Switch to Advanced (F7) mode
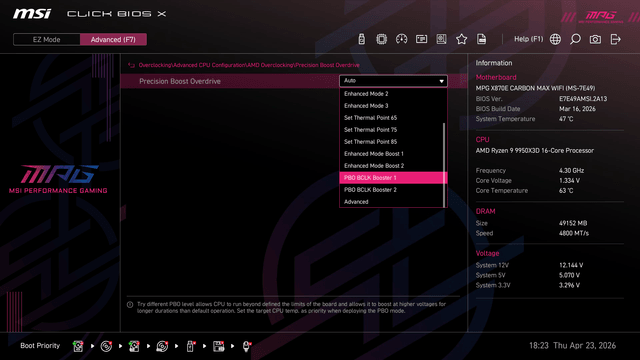 pos(113,40)
